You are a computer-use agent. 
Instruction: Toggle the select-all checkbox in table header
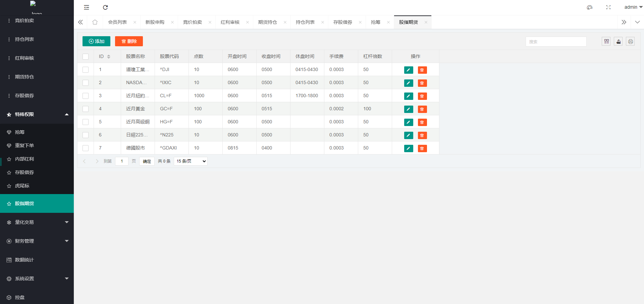[x=86, y=57]
